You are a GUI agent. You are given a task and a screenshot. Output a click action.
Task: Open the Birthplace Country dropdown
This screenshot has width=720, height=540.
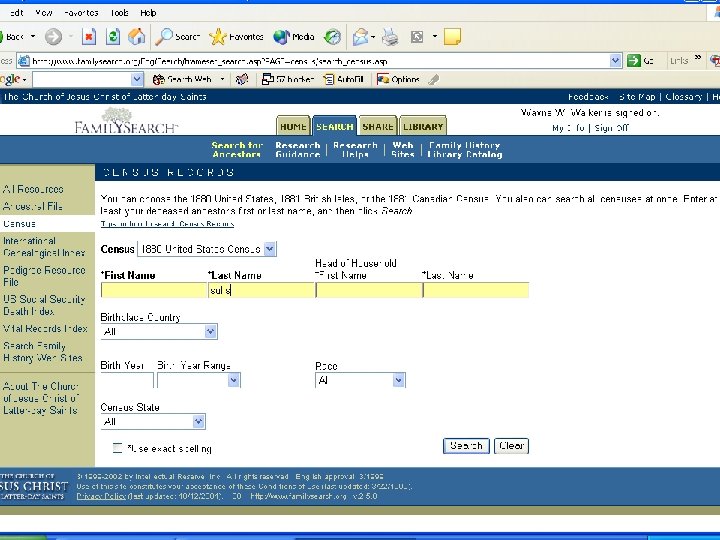pyautogui.click(x=210, y=332)
